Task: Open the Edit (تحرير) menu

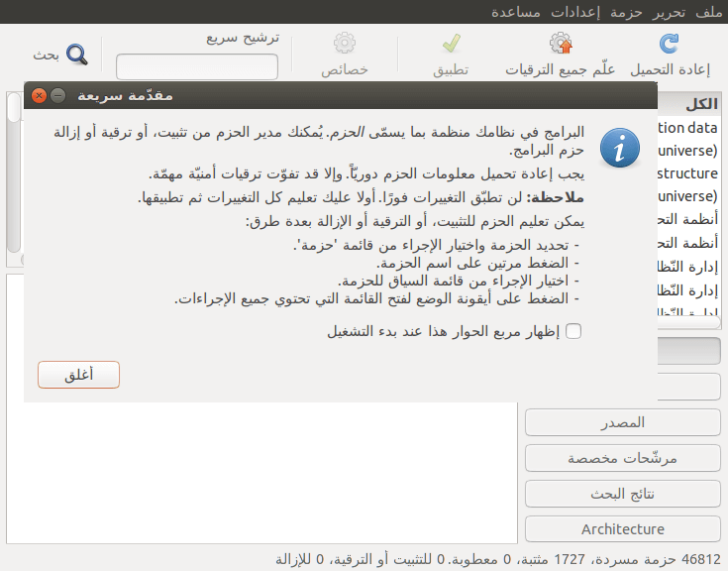Action: coord(669,12)
